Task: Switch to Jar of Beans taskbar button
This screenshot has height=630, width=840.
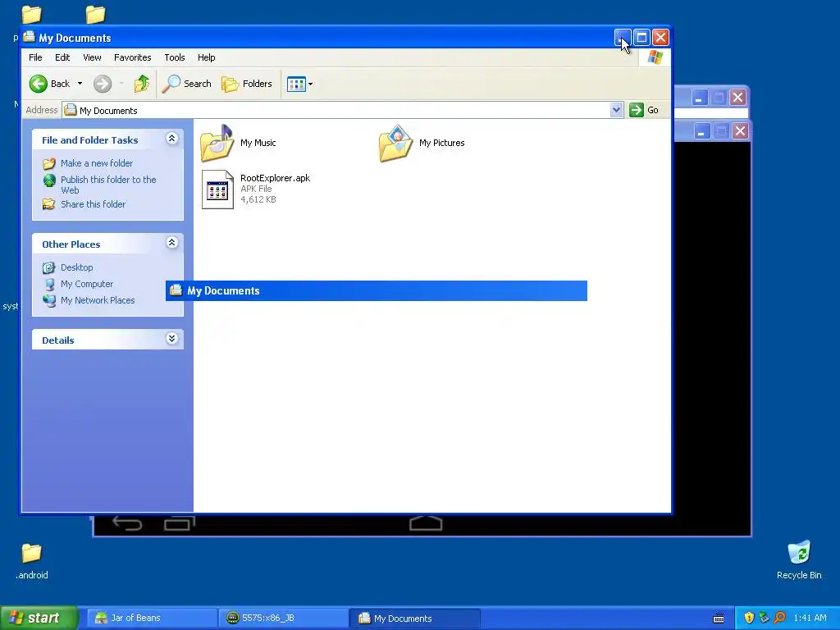Action: [x=152, y=619]
